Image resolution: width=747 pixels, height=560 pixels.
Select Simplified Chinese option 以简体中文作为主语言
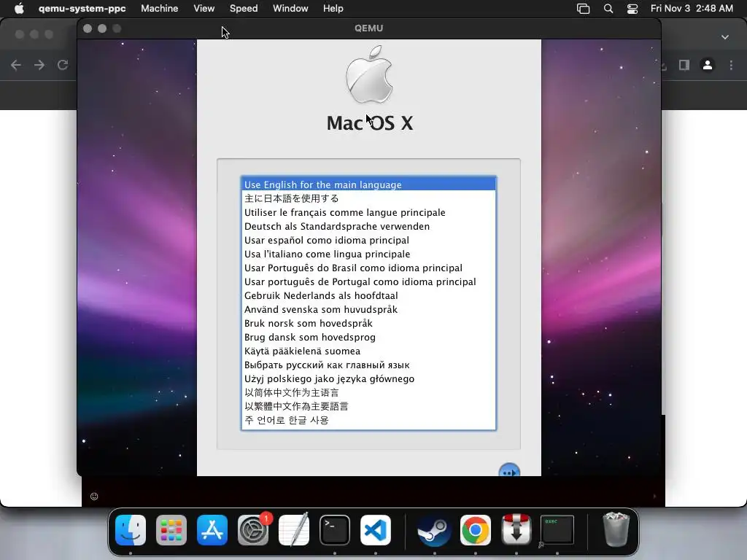(x=368, y=392)
